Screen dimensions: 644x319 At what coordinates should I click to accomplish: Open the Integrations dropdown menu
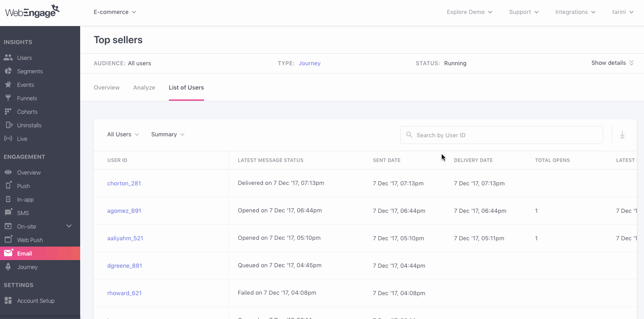click(575, 12)
